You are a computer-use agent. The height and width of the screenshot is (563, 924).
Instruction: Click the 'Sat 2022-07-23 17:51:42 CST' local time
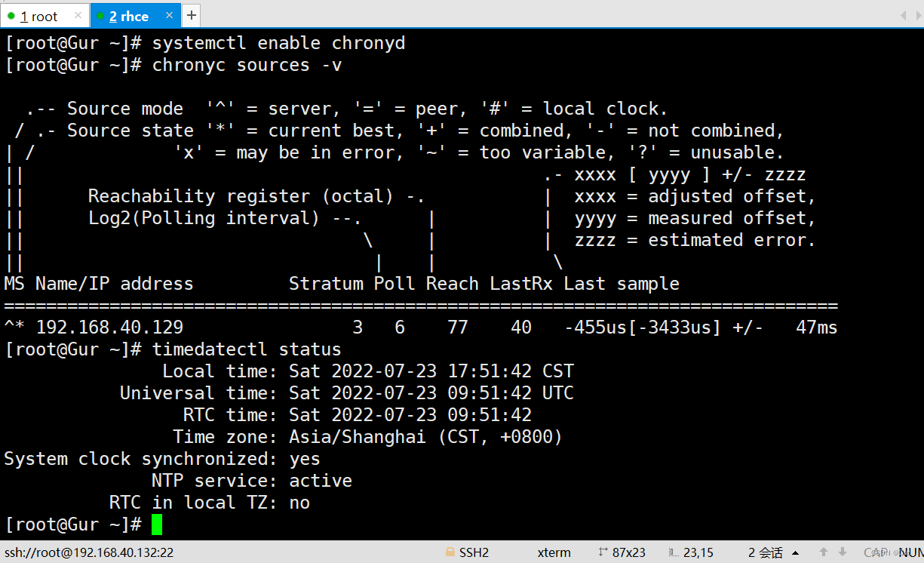[x=431, y=371]
